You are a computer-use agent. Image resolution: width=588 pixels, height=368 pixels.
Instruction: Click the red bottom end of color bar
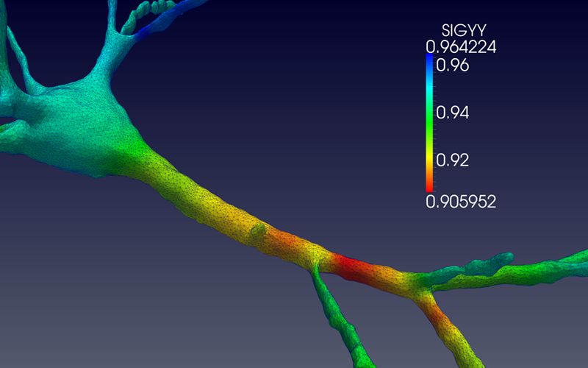pyautogui.click(x=429, y=188)
